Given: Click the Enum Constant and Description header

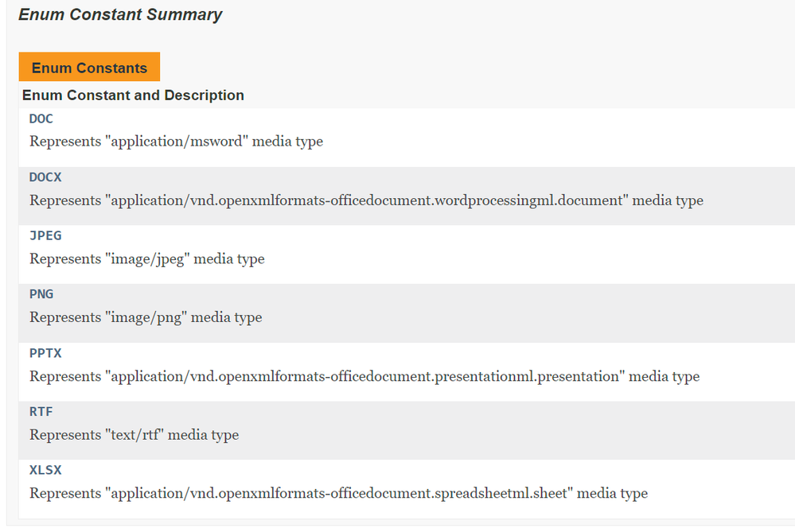Looking at the screenshot, I should point(133,95).
